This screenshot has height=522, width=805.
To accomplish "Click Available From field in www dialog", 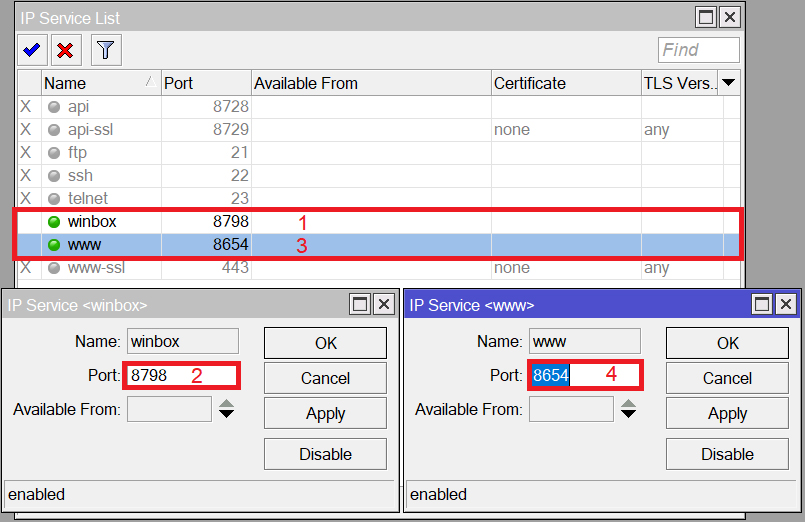I will tap(571, 409).
